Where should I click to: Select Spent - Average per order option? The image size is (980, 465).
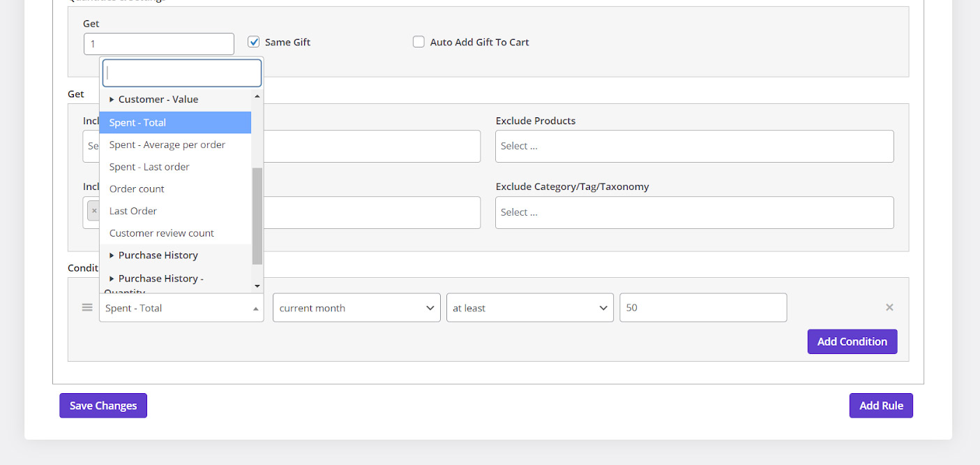point(167,145)
